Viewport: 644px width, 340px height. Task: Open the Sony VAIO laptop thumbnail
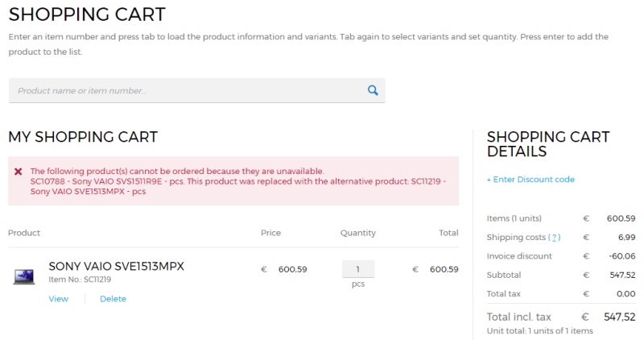(x=24, y=277)
